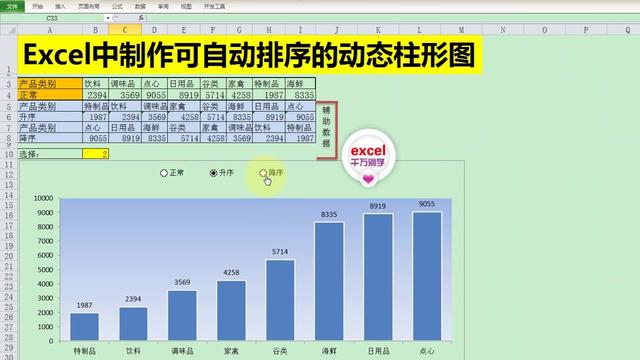Click the 8919 data label above the bar
Image resolution: width=640 pixels, height=360 pixels.
tap(378, 206)
